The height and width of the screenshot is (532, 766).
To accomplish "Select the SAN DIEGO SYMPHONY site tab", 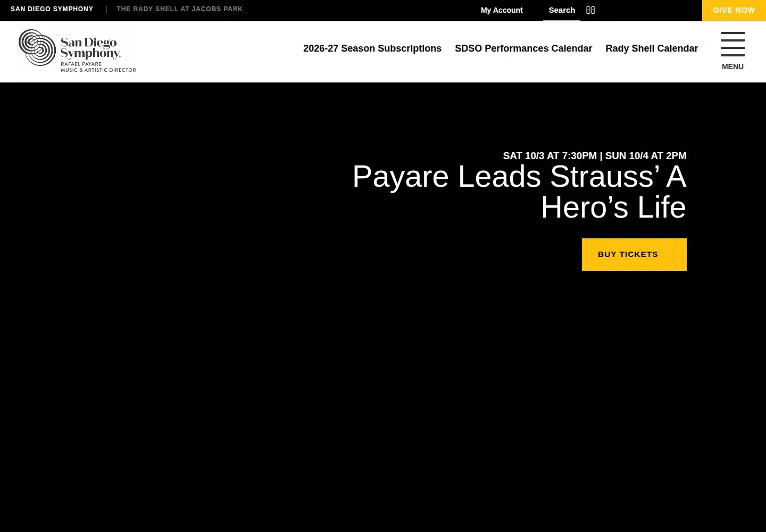I will [x=52, y=9].
